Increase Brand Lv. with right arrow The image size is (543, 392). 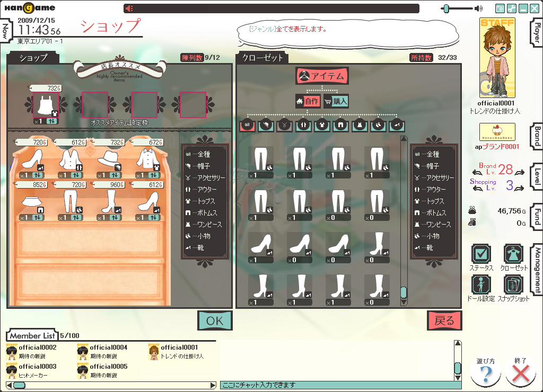tap(519, 171)
